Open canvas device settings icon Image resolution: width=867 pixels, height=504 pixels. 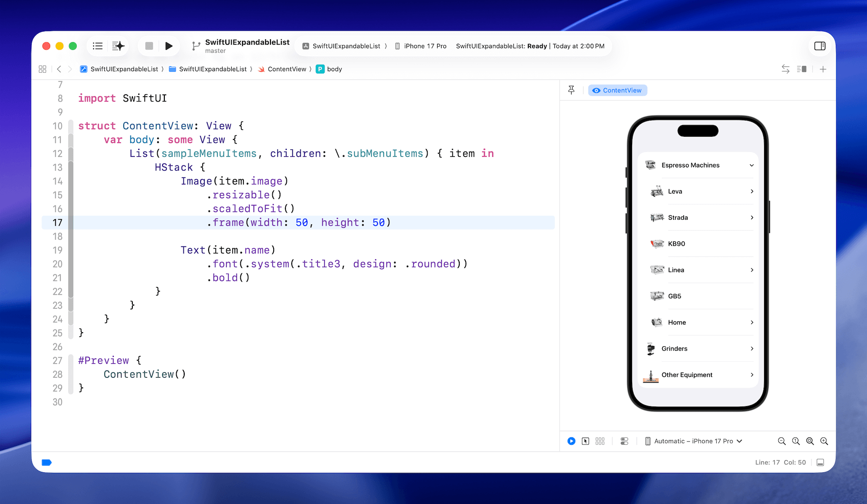click(x=624, y=441)
